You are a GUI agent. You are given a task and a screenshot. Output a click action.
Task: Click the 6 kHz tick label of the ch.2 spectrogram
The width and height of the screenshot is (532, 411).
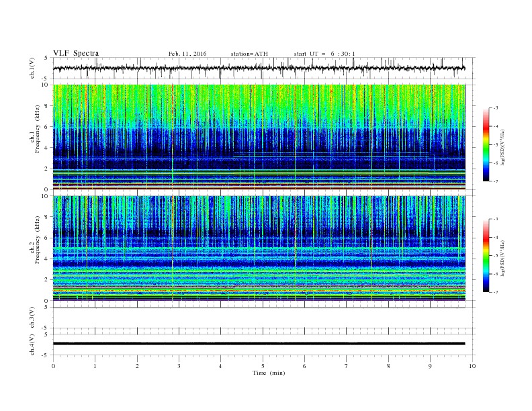46,238
